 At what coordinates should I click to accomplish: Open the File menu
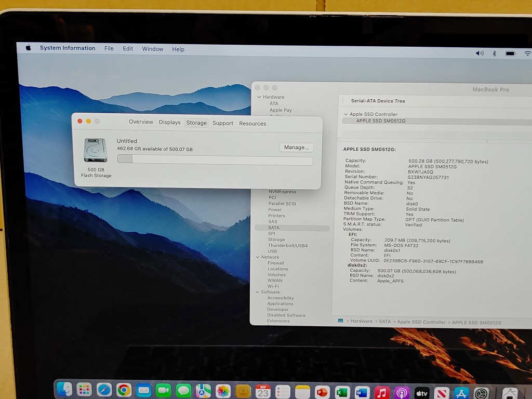click(109, 48)
